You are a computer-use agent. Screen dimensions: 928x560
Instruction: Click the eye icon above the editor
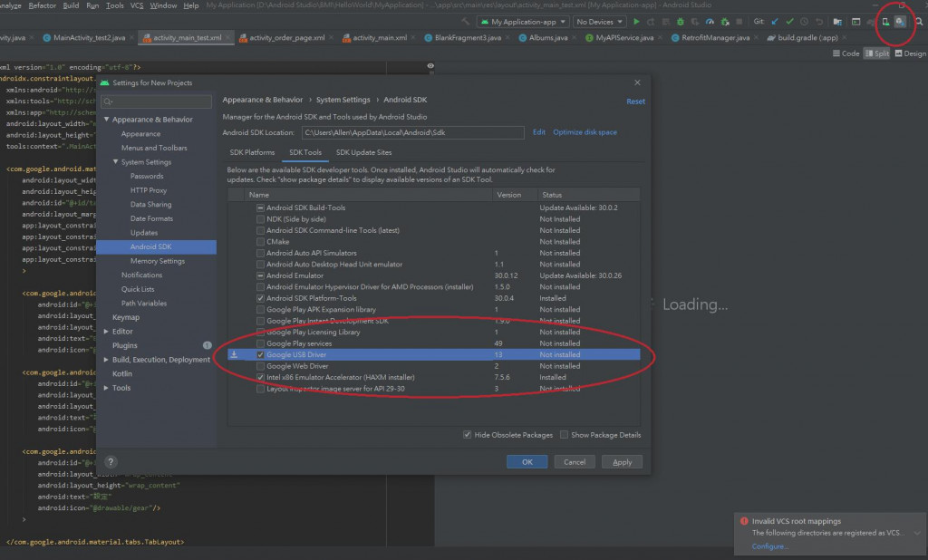click(x=430, y=66)
